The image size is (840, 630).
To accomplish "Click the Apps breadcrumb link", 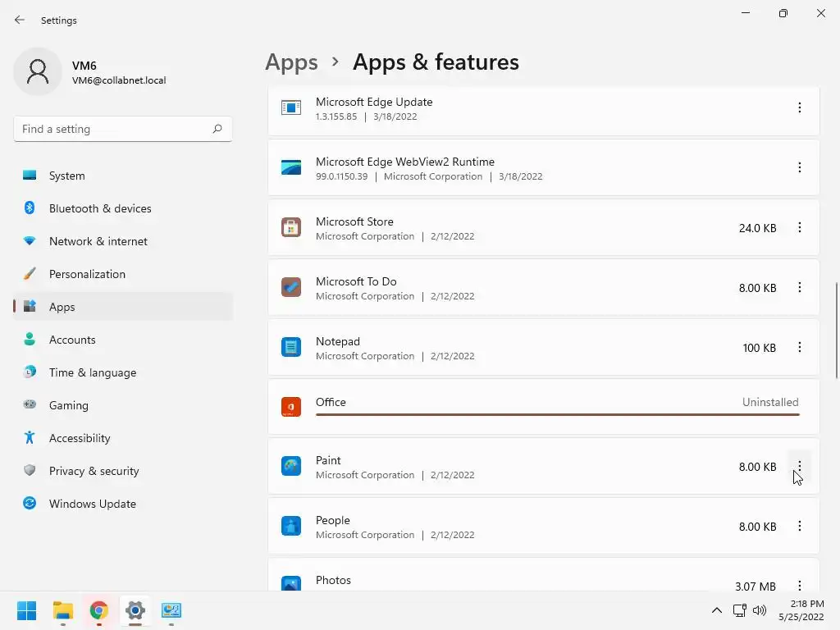I will tap(291, 62).
